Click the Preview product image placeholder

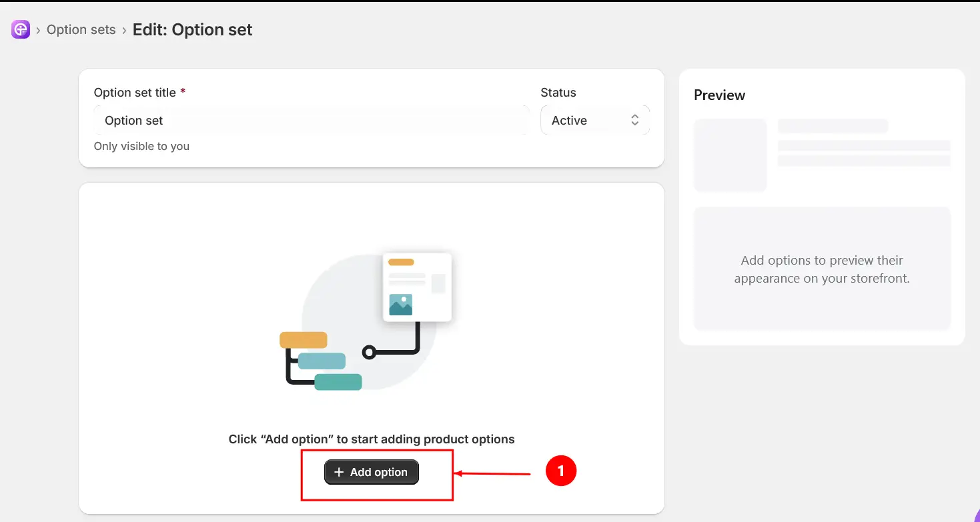pyautogui.click(x=730, y=155)
